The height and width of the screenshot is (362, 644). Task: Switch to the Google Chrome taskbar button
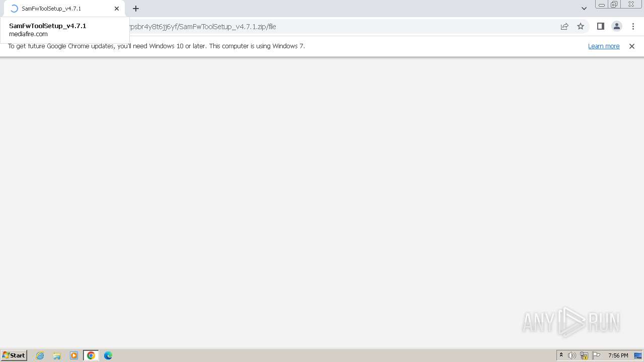91,355
